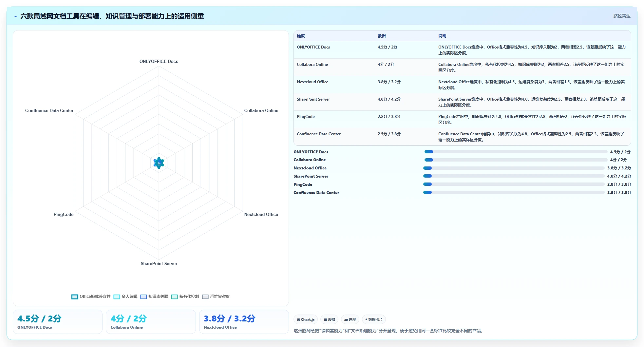644x347 pixels.
Task: Click the PingCode table row name
Action: pos(306,117)
